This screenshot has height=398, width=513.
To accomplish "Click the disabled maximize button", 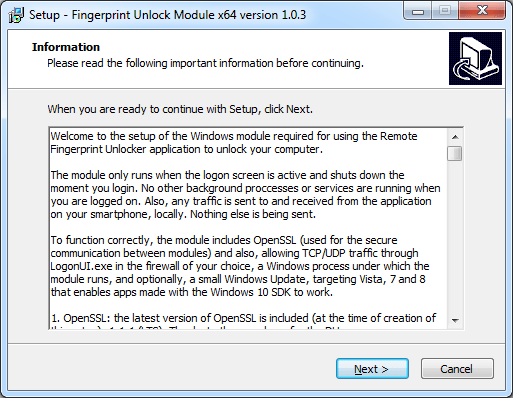I will (445, 11).
